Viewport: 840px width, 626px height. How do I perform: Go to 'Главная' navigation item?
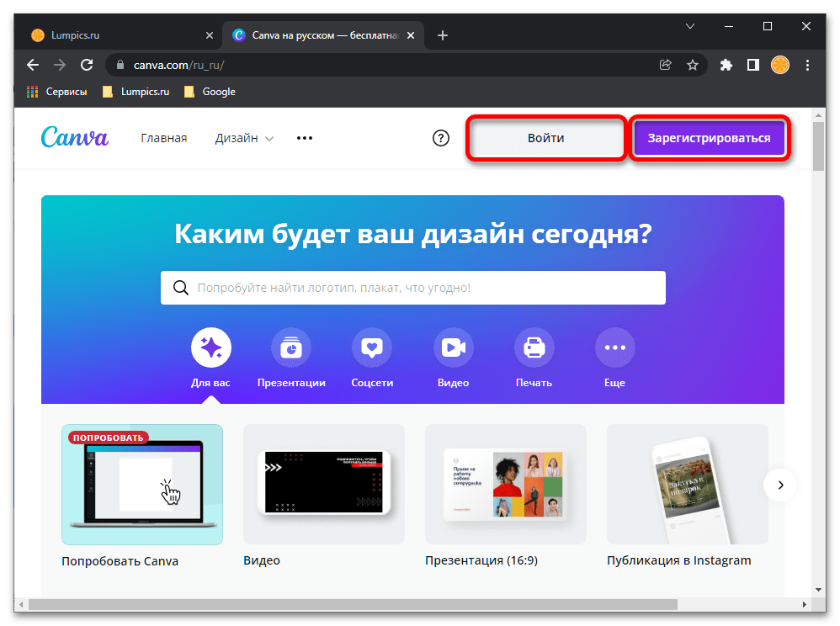pos(164,139)
